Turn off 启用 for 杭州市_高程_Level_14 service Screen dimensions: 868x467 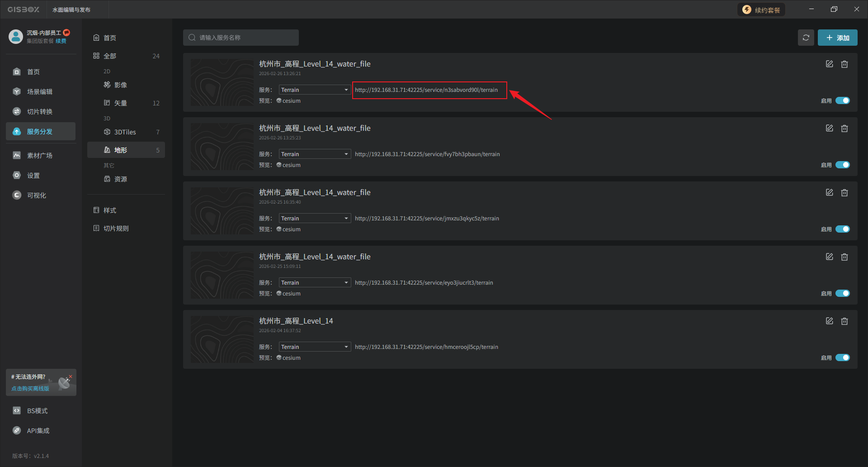point(842,357)
